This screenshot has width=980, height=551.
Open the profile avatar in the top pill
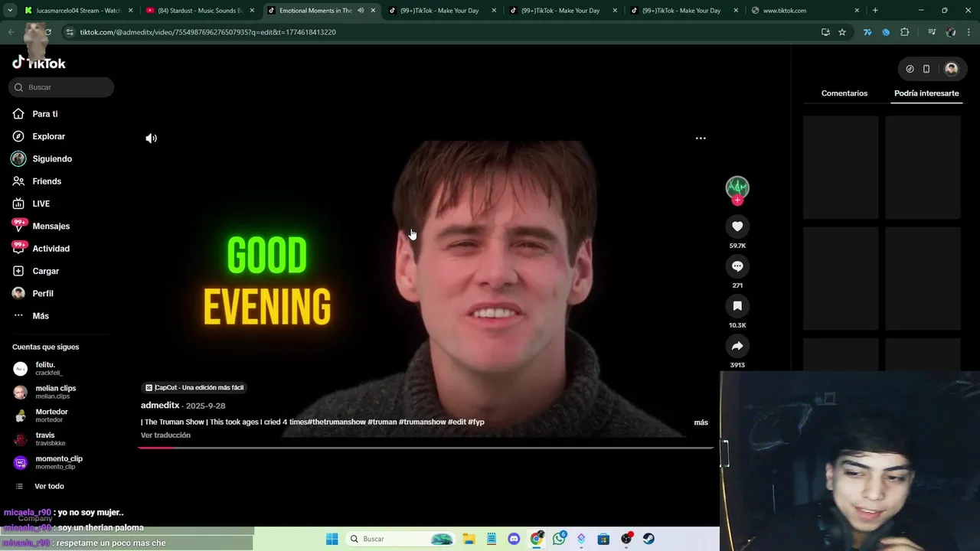(x=951, y=69)
